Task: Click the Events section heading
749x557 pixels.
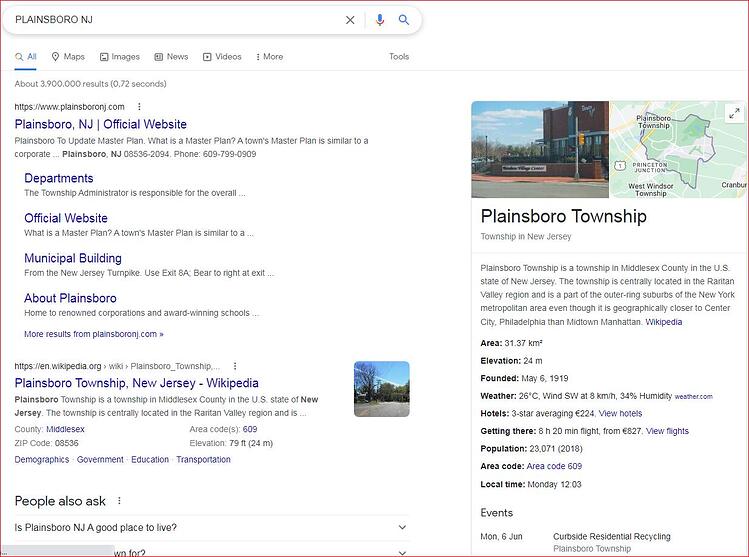Action: [497, 513]
